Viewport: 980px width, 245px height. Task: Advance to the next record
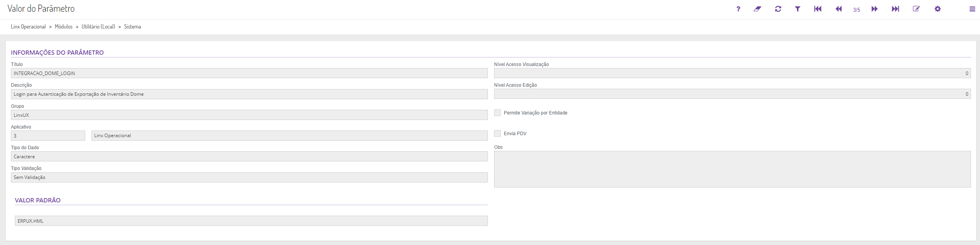874,9
